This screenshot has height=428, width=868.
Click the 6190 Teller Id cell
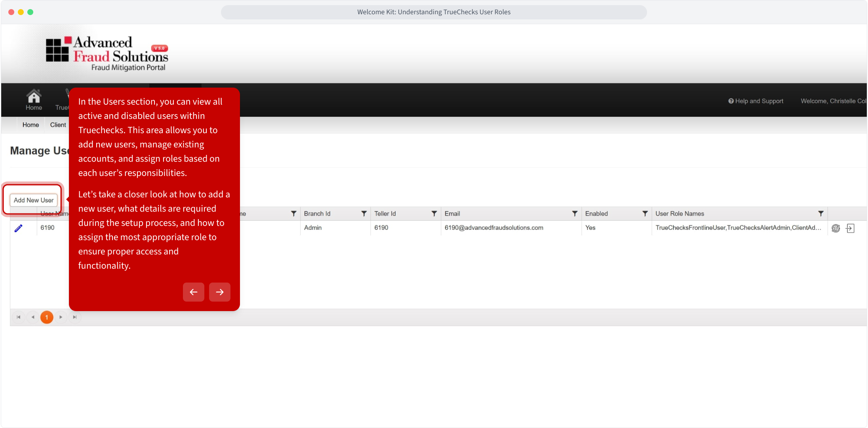click(x=405, y=228)
